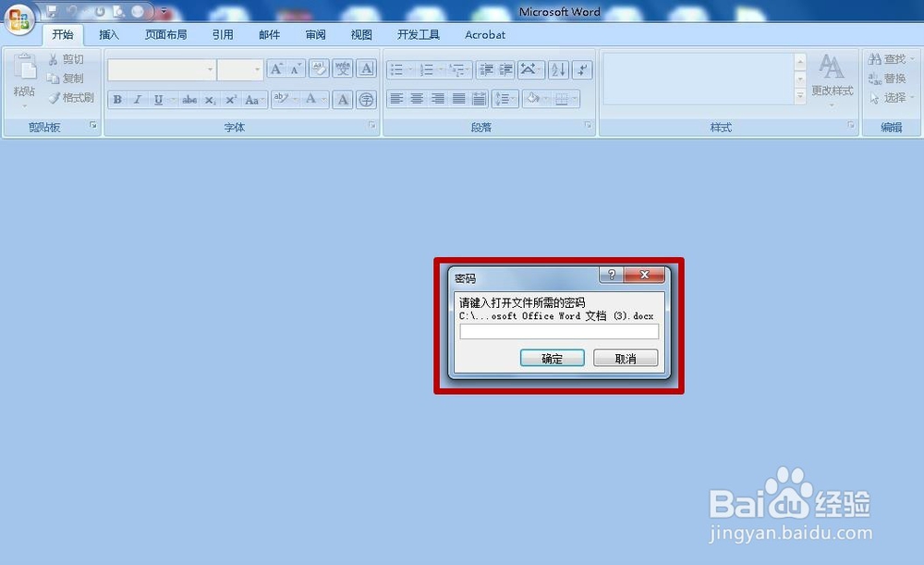Click the Copy (复制) command
The width and height of the screenshot is (924, 565).
[66, 78]
